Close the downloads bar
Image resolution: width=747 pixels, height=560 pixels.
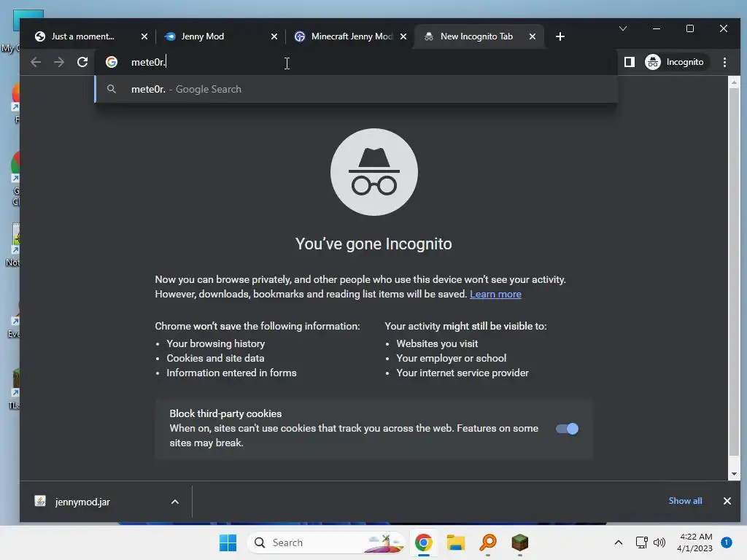pos(727,501)
